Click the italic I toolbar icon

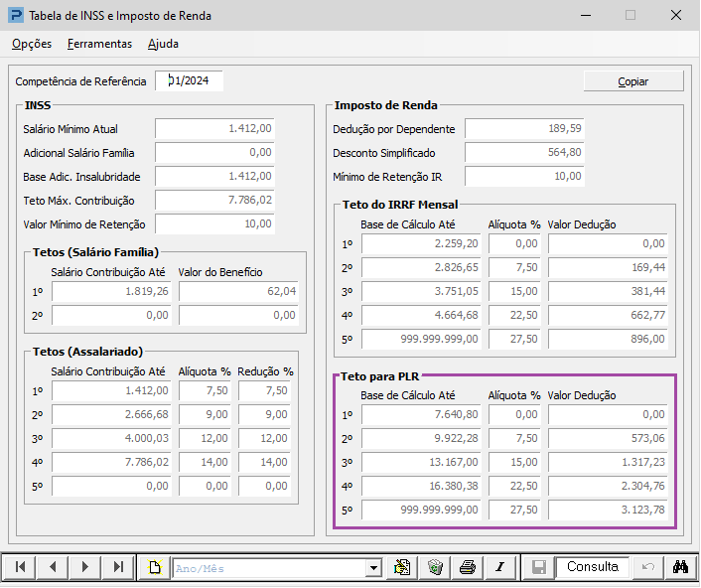tap(500, 567)
